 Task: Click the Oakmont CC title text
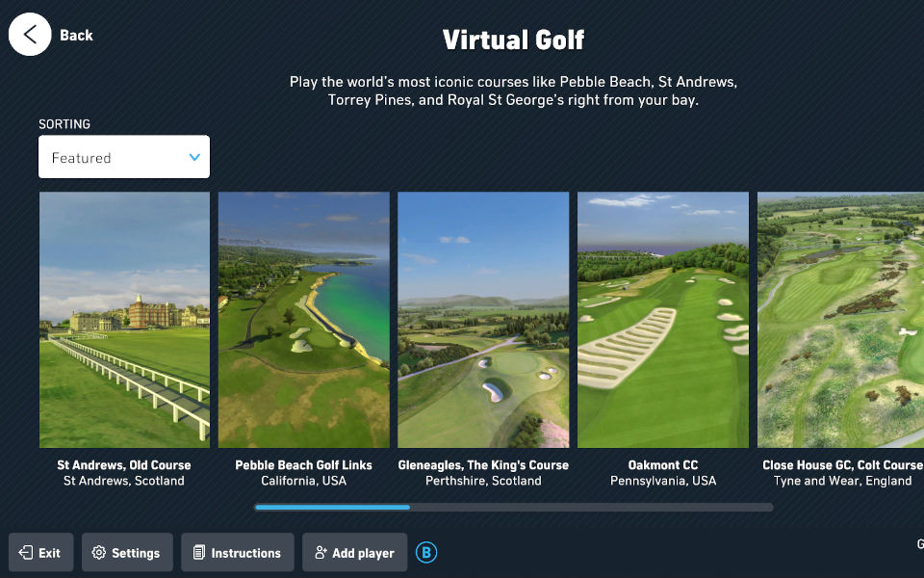pyautogui.click(x=663, y=464)
